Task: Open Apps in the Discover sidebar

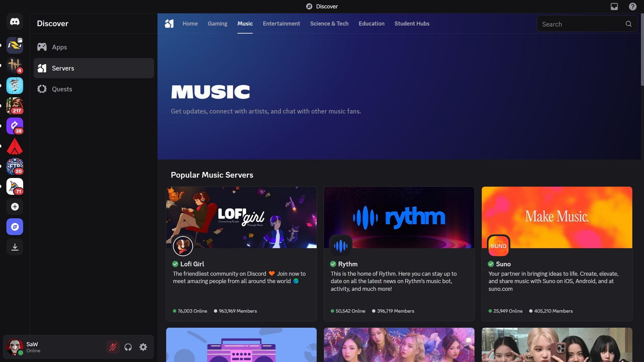Action: (94, 47)
